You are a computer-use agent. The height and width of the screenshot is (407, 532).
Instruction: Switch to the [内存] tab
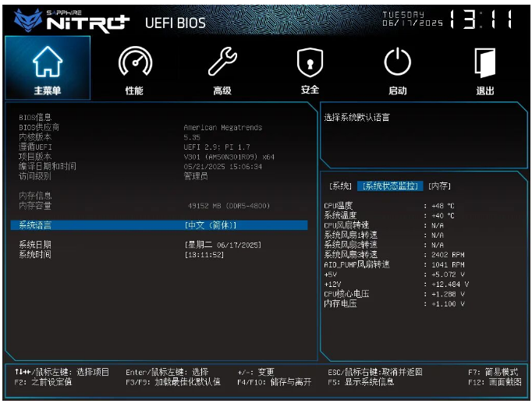pos(439,186)
